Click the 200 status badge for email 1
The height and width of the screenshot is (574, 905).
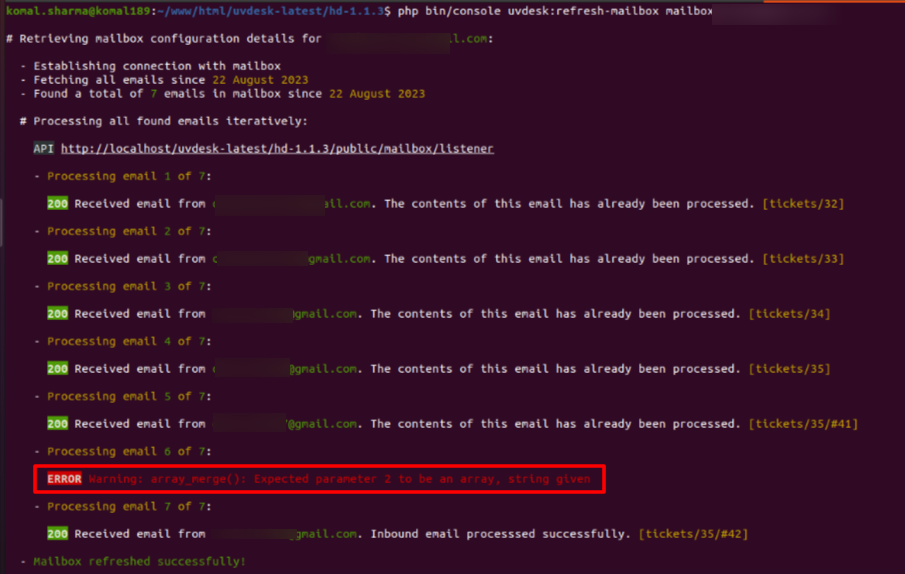pos(57,204)
